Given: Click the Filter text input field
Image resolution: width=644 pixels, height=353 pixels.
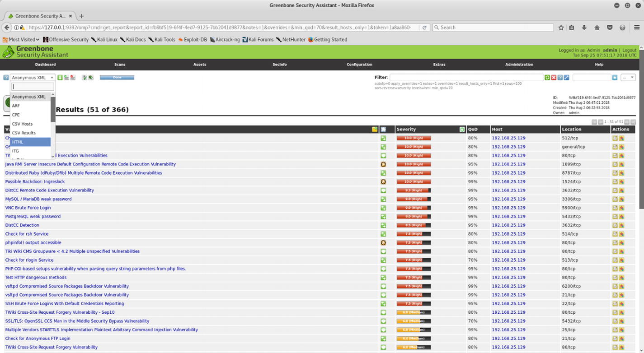Looking at the screenshot, I should tap(466, 78).
